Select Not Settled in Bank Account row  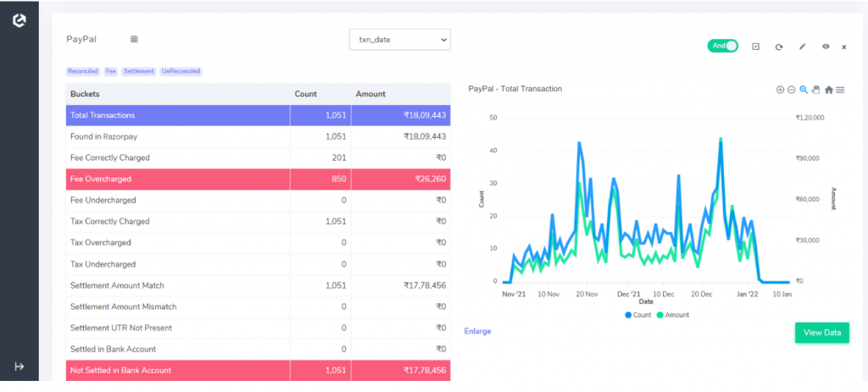click(x=258, y=371)
